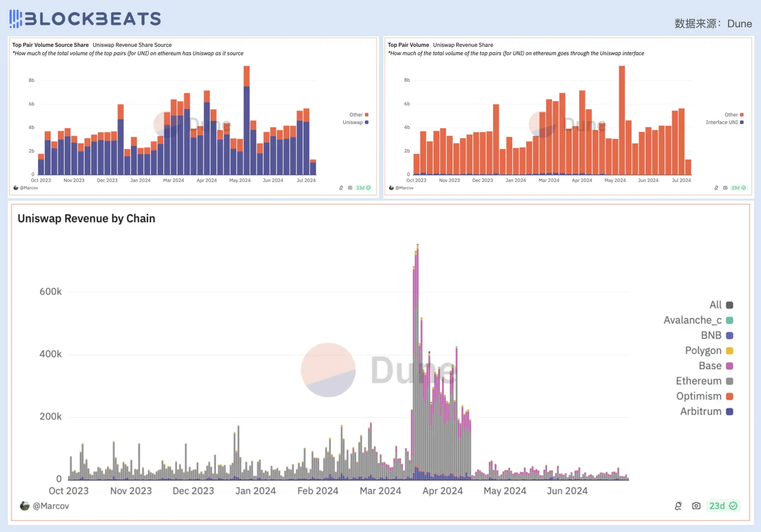Click the camera icon in top-right chart
This screenshot has width=761, height=532.
point(725,188)
